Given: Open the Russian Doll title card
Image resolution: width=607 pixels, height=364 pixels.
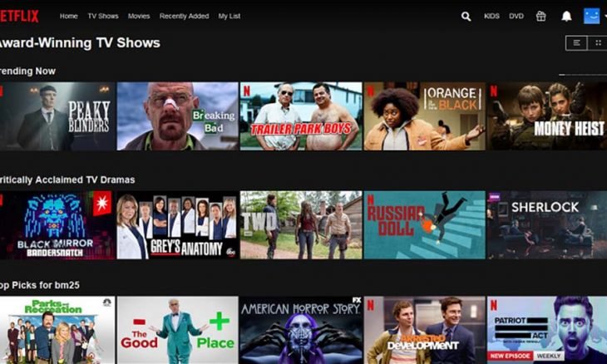Looking at the screenshot, I should click(425, 224).
